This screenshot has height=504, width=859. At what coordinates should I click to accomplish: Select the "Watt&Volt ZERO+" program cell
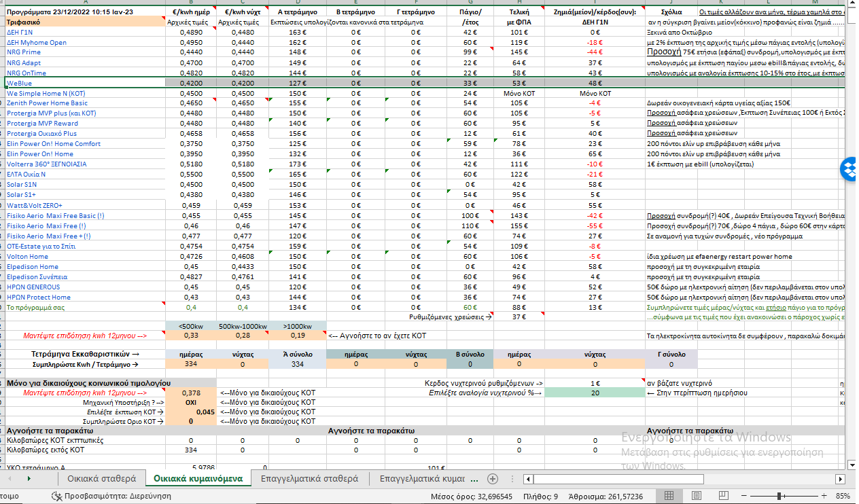click(85, 205)
